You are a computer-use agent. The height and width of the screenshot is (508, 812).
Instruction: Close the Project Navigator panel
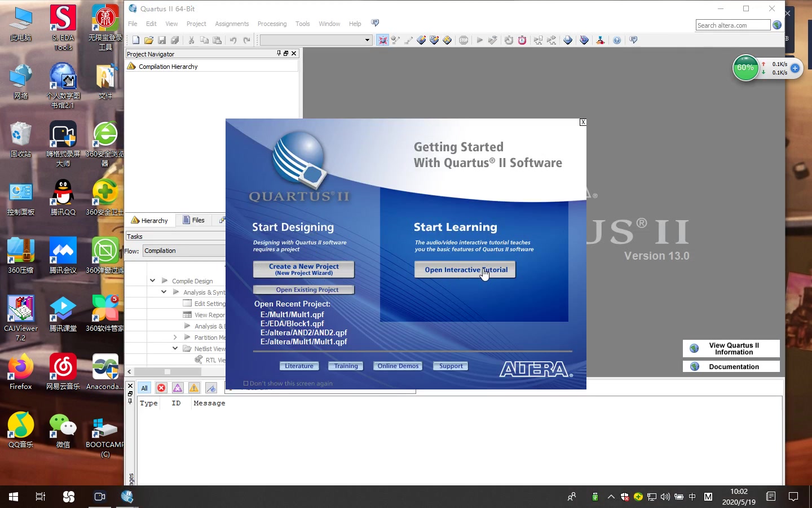pos(294,54)
